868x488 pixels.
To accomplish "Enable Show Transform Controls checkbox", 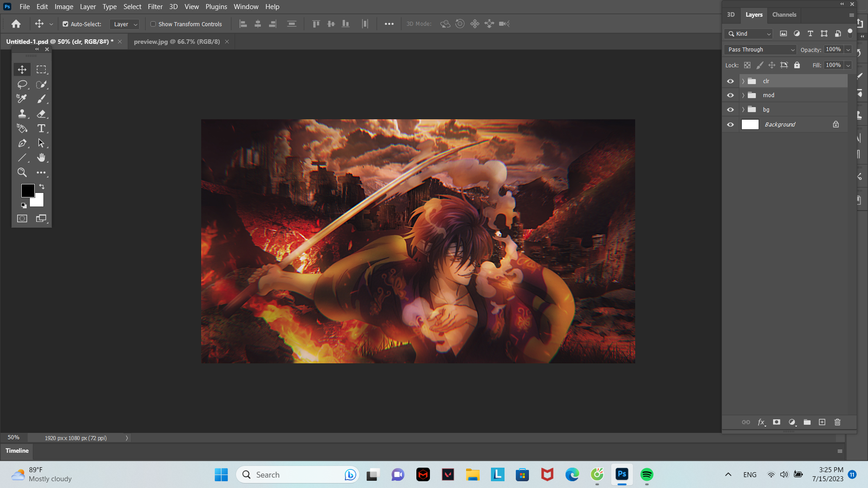I will (x=153, y=24).
